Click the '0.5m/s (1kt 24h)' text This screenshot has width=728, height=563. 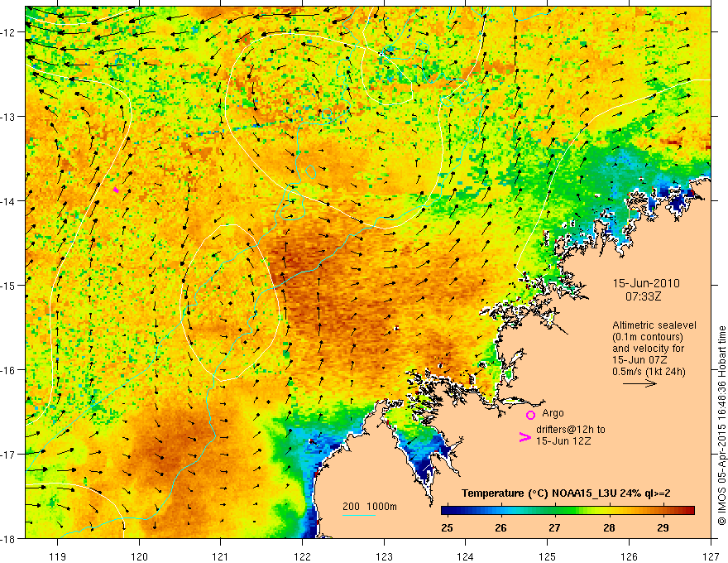coord(649,372)
